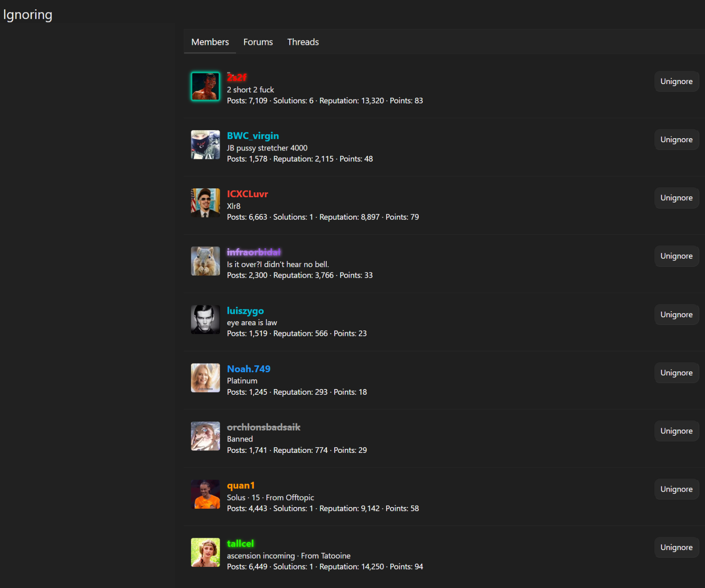Screen dimensions: 705x588
Task: Unignore the member luiszygo
Action: [676, 315]
